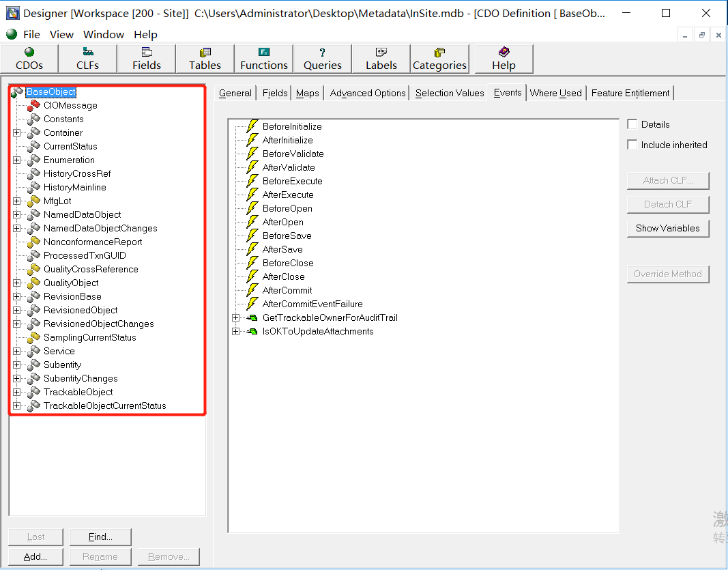Open the CLFs toolbar section
The height and width of the screenshot is (570, 728).
(88, 59)
